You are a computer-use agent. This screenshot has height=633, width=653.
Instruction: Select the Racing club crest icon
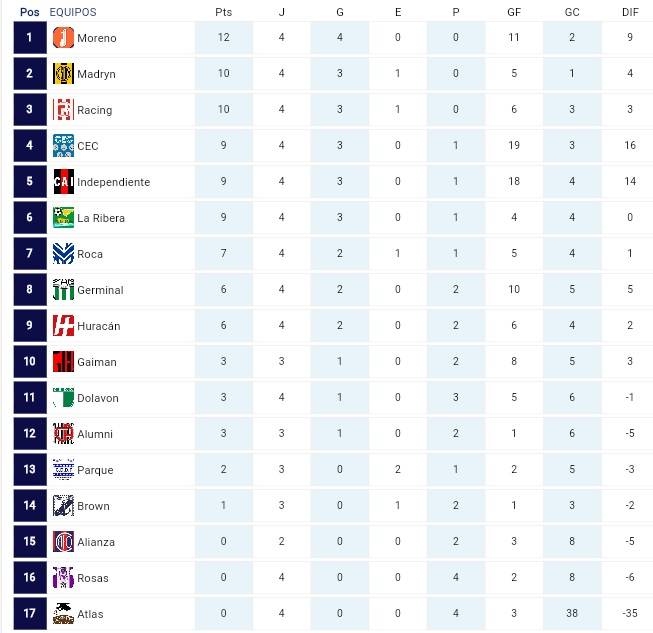click(63, 110)
